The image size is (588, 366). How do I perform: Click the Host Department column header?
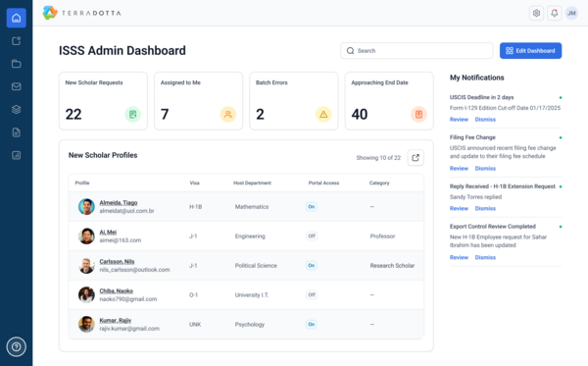click(252, 183)
